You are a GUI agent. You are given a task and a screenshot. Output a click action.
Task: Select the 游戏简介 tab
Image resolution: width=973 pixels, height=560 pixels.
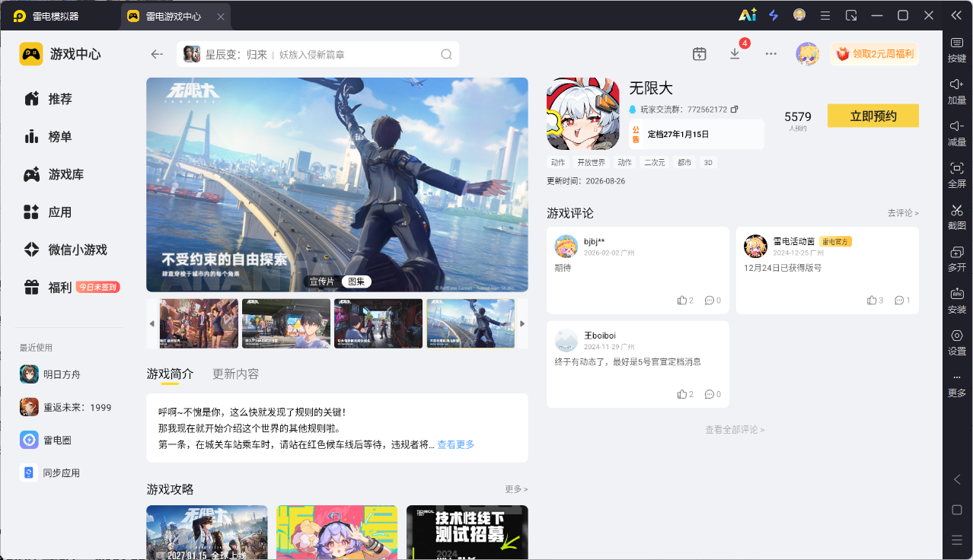pos(170,374)
